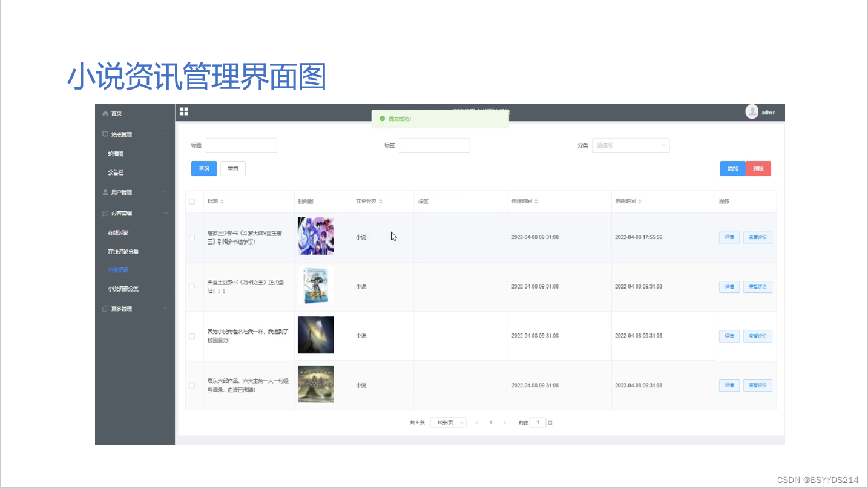Open the 10条/页 page size dropdown
The image size is (868, 489).
click(x=448, y=422)
